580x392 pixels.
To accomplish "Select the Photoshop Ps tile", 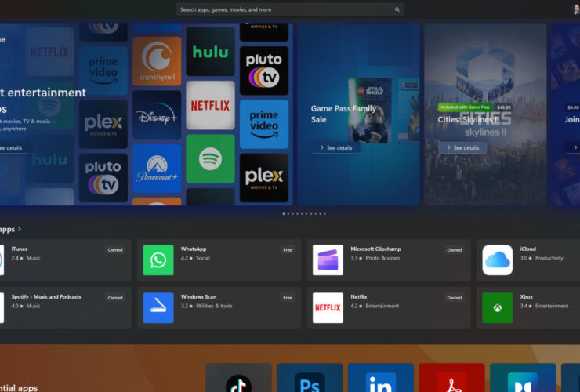I will [x=310, y=378].
